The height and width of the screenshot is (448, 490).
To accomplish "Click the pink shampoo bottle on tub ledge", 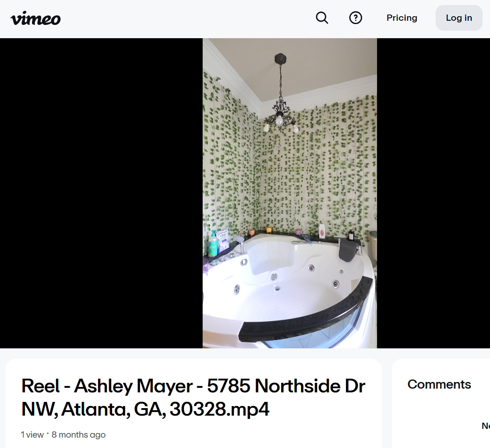I will [322, 231].
